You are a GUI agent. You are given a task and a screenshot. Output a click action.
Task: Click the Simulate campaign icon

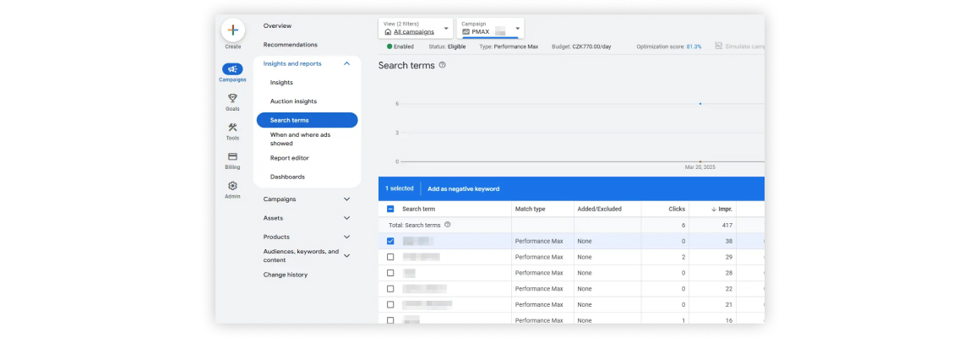click(719, 46)
